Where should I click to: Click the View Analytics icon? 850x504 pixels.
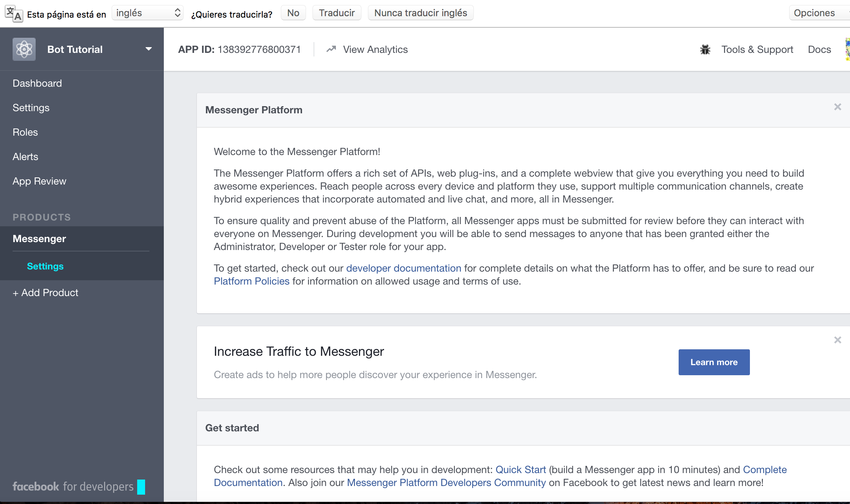coord(332,50)
